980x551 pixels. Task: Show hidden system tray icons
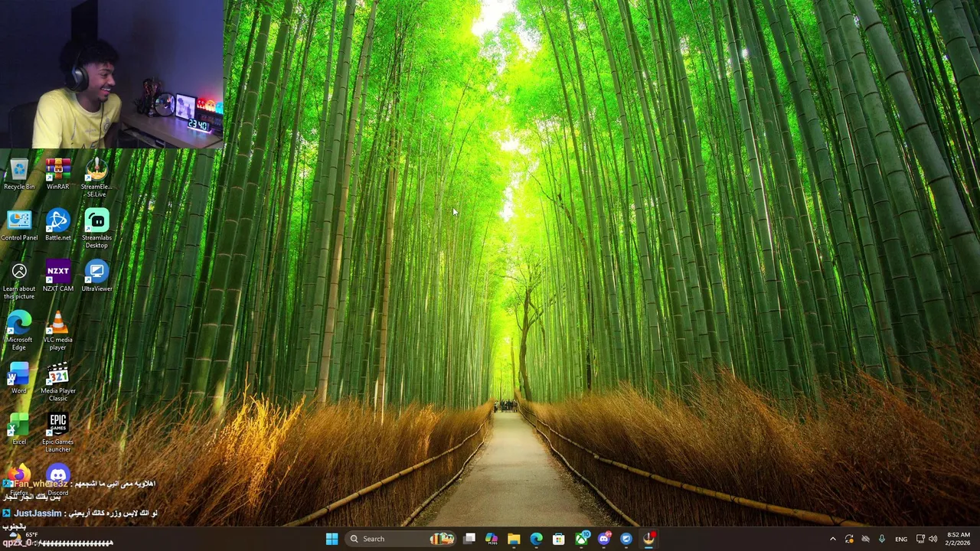coord(833,539)
